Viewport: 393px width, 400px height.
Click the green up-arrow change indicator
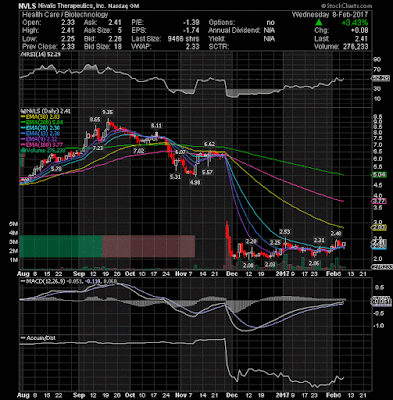point(319,22)
